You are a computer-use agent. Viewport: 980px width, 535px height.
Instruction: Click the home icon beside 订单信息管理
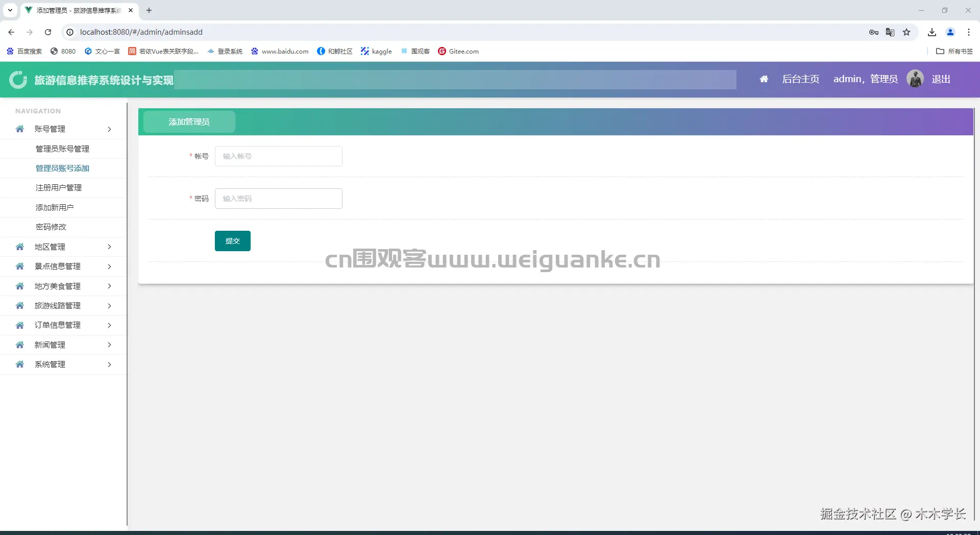pos(19,325)
